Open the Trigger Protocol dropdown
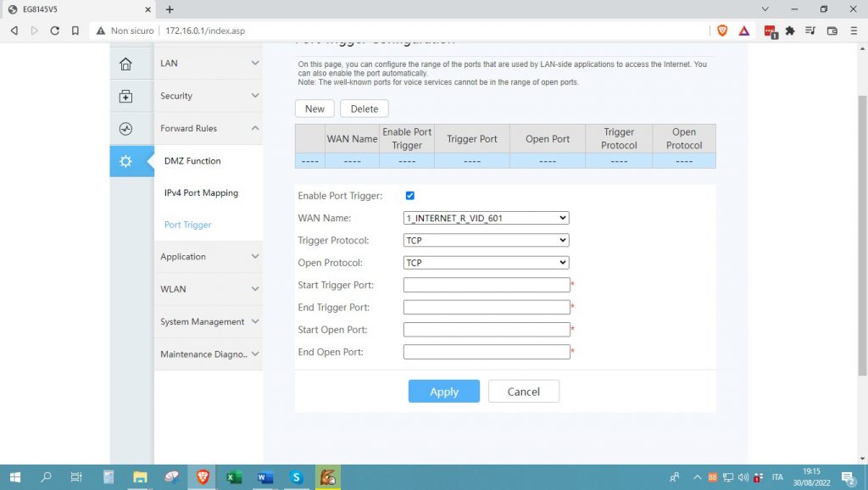 486,240
